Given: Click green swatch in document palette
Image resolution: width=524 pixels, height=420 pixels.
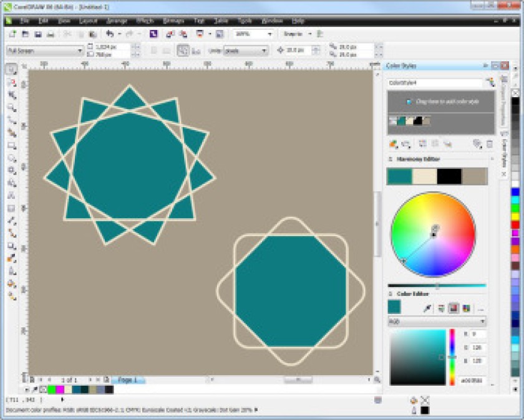Looking at the screenshot, I should point(52,389).
